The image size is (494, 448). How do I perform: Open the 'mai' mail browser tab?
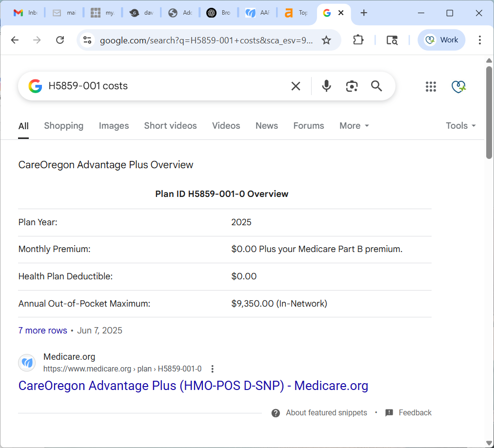(64, 13)
